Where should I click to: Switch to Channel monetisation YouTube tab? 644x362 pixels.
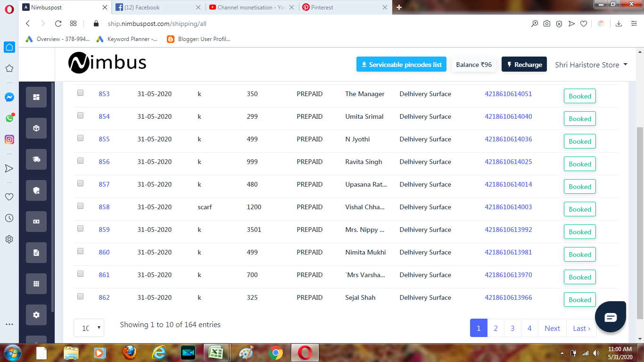(x=252, y=7)
